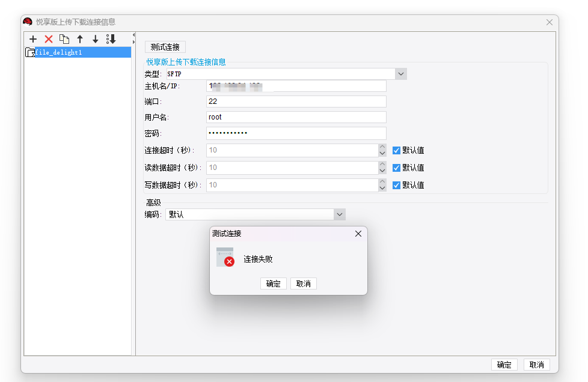This screenshot has height=382, width=588.
Task: Open the 编码 默认 dropdown
Action: pos(339,214)
